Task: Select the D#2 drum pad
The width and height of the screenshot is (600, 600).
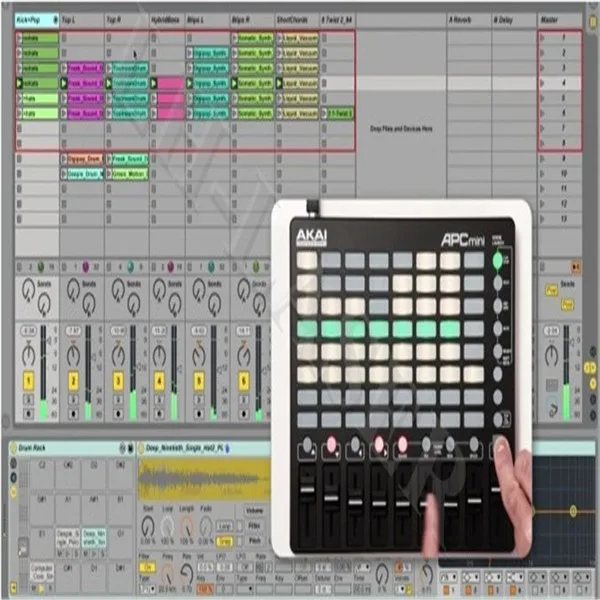Action: 120,476
